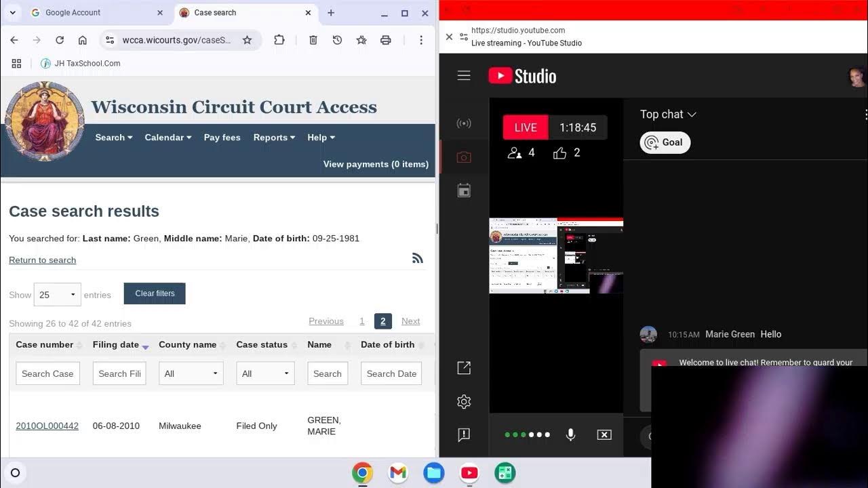
Task: Click the Goal button in chat
Action: [665, 142]
